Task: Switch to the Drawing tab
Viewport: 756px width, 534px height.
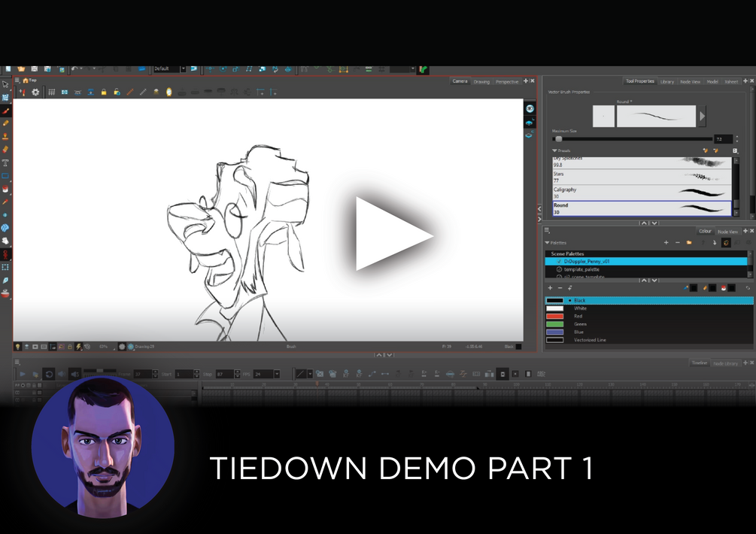Action: click(481, 81)
